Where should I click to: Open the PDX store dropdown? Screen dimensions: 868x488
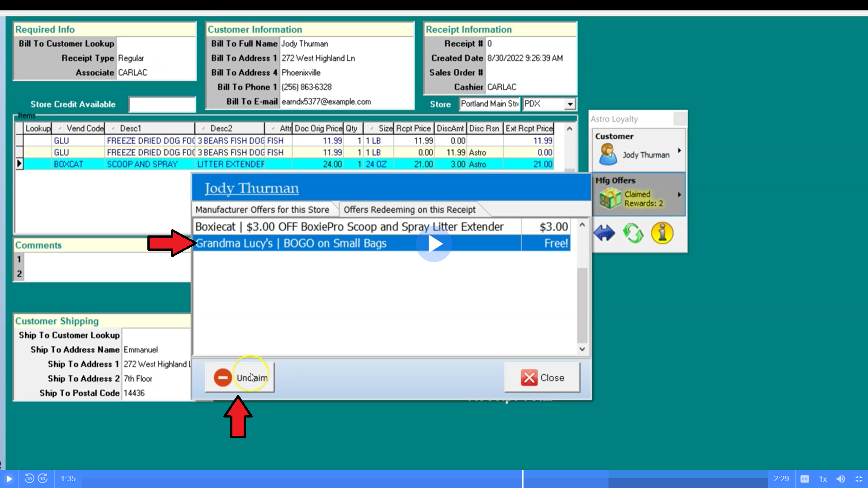point(570,104)
